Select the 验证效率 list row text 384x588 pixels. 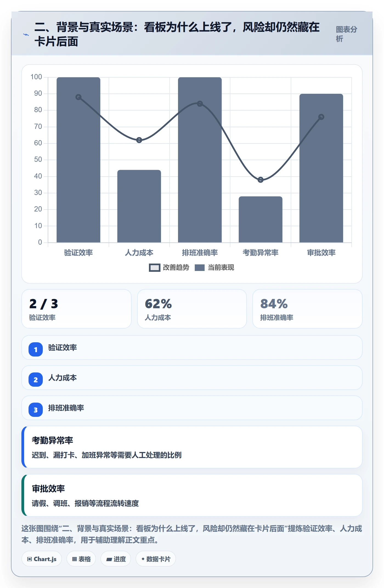pyautogui.click(x=63, y=347)
